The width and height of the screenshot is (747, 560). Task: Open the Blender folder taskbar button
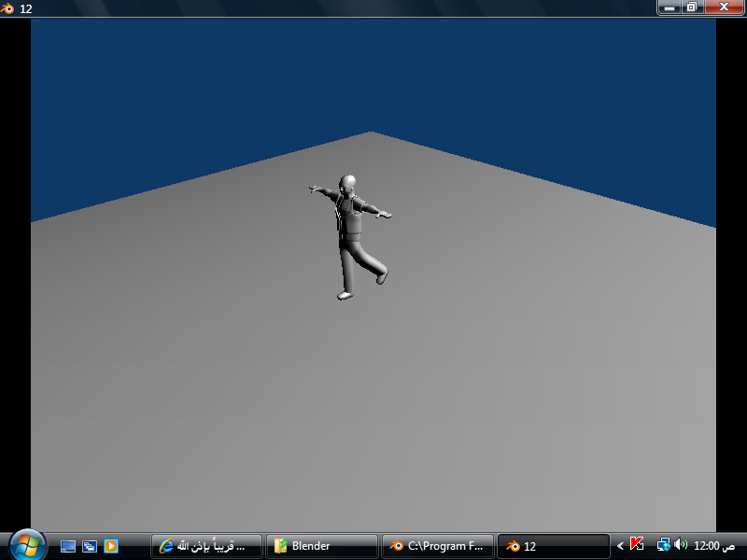pyautogui.click(x=322, y=546)
